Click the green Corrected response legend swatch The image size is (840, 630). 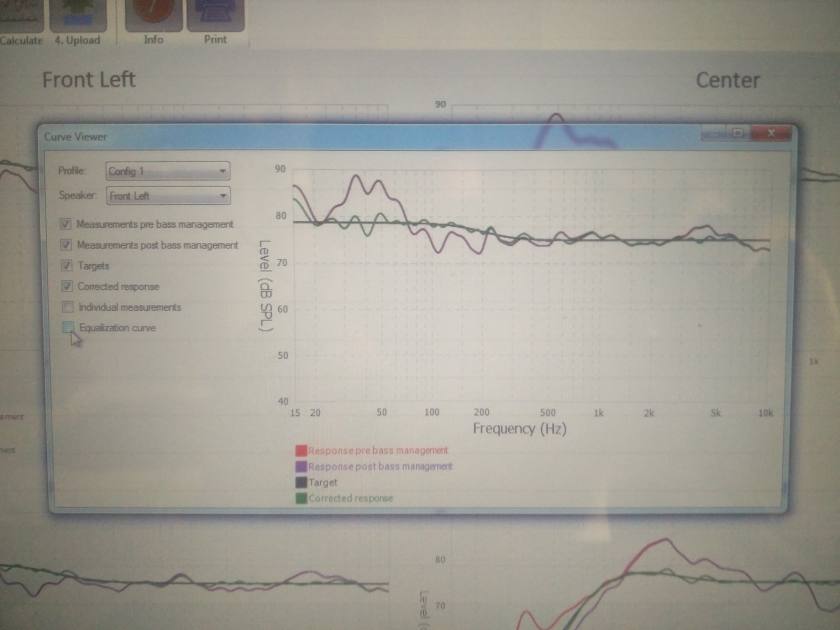(x=301, y=498)
